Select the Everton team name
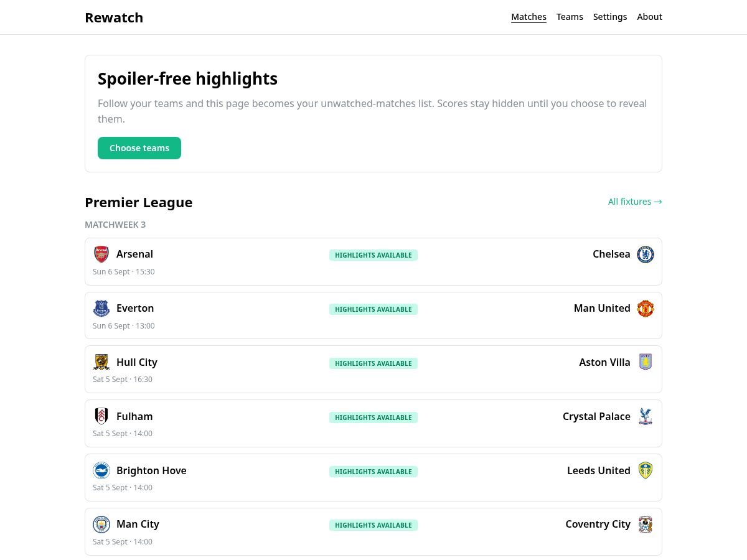Screen dimensions: 747x560 [x=135, y=308]
